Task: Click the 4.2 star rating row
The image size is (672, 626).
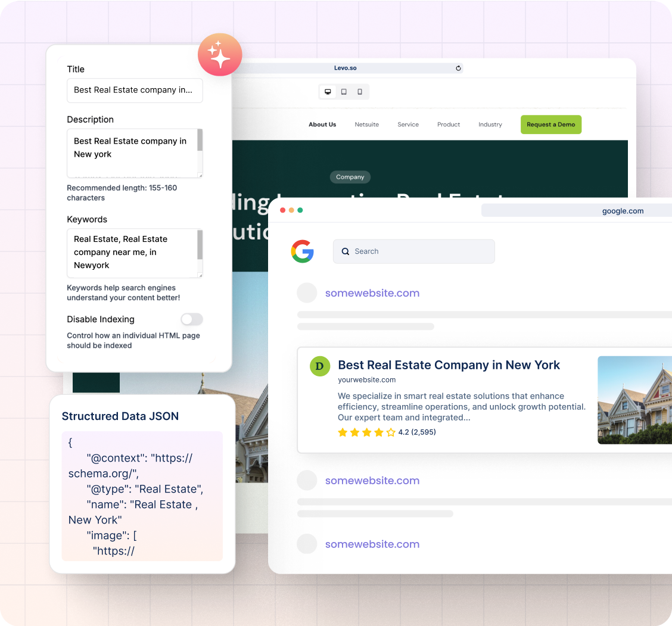Action: point(387,432)
